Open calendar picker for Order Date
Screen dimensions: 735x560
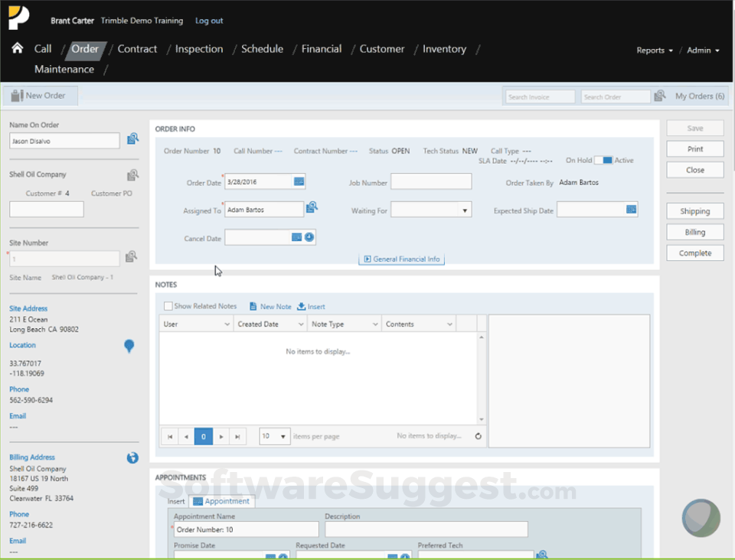(x=299, y=181)
